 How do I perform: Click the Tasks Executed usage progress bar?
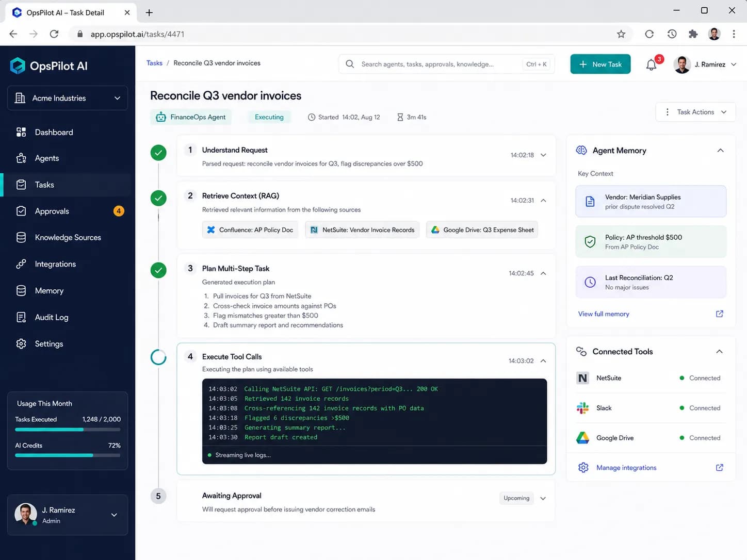[x=68, y=430]
